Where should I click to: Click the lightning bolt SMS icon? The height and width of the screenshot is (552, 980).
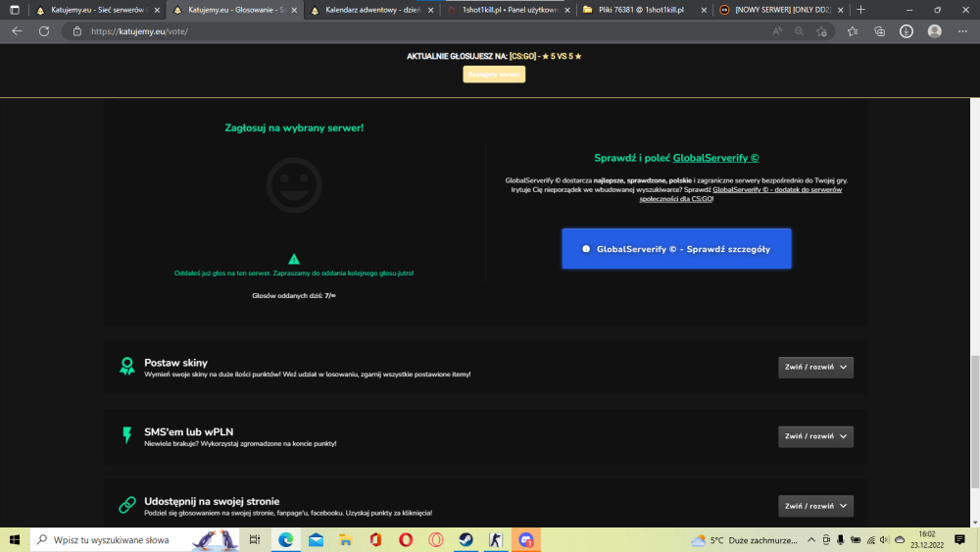tap(126, 435)
